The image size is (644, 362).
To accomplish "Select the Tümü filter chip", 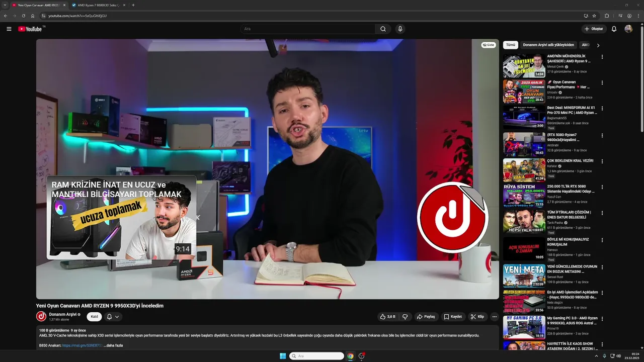I will 511,45.
